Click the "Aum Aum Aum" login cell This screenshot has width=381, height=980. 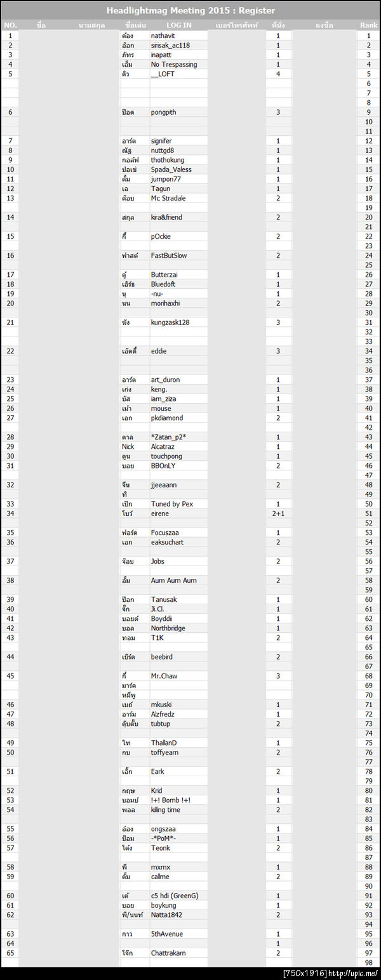click(x=173, y=581)
